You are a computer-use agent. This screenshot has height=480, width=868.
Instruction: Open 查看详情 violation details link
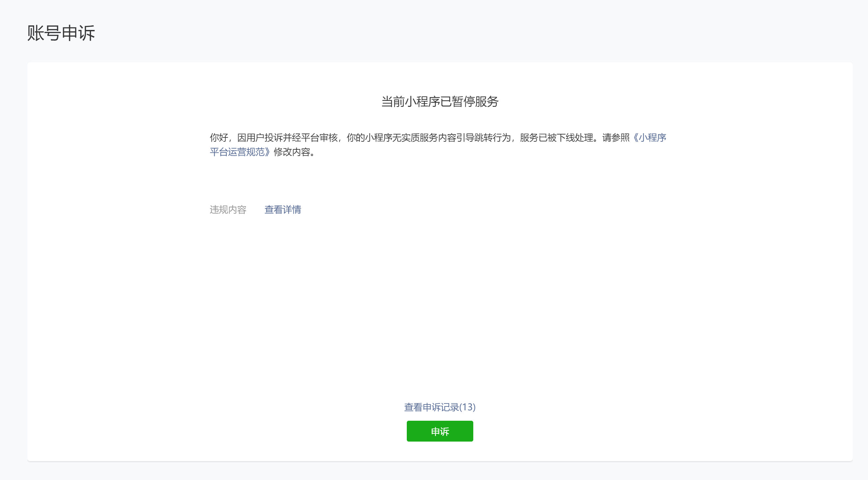282,209
